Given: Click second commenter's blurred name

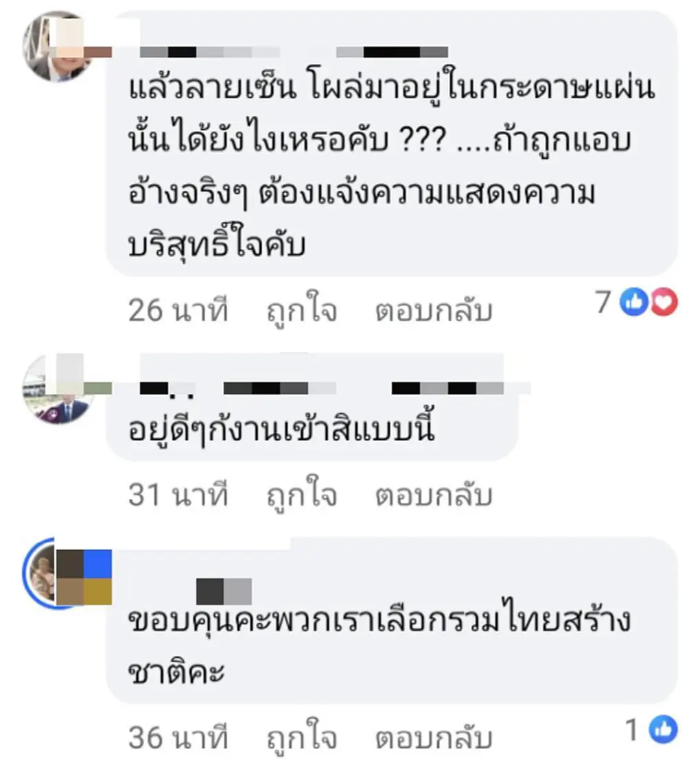Looking at the screenshot, I should [x=322, y=388].
